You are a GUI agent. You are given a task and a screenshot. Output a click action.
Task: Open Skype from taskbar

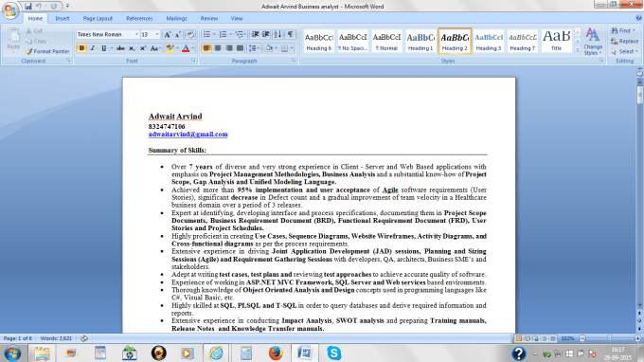coord(334,353)
